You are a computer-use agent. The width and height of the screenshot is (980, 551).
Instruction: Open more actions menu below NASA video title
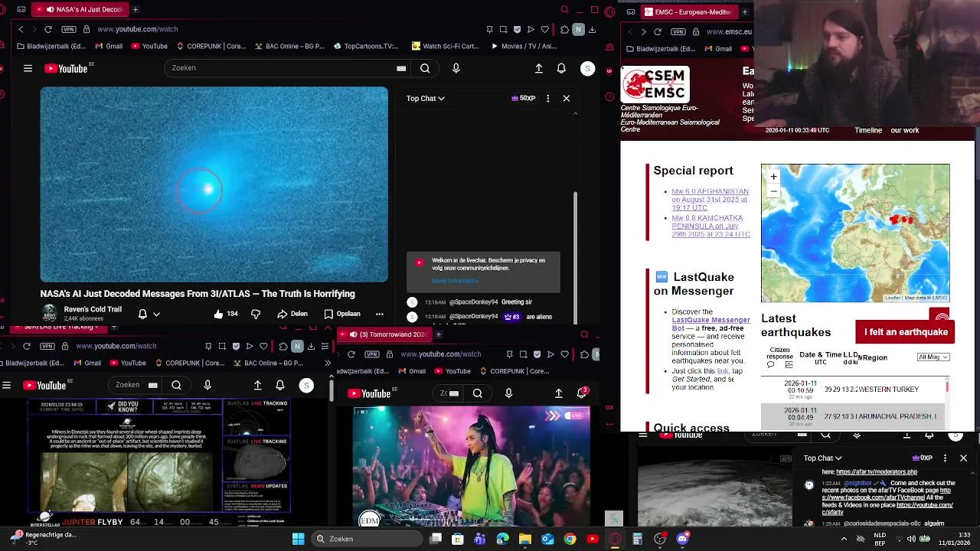coord(379,314)
